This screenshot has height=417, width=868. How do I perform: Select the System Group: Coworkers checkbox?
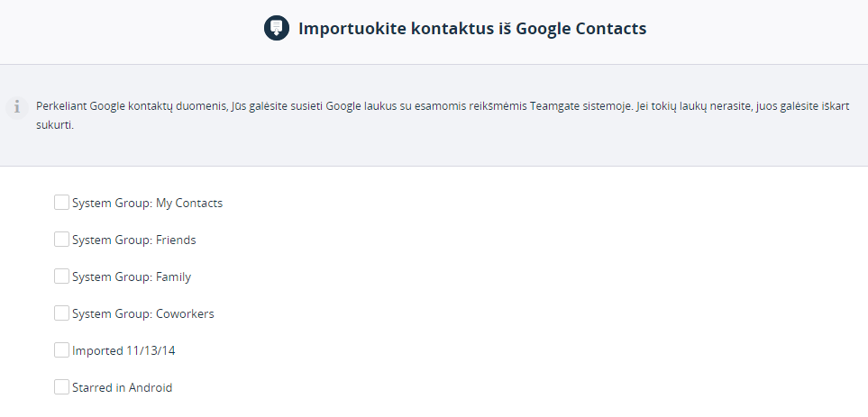pos(61,313)
